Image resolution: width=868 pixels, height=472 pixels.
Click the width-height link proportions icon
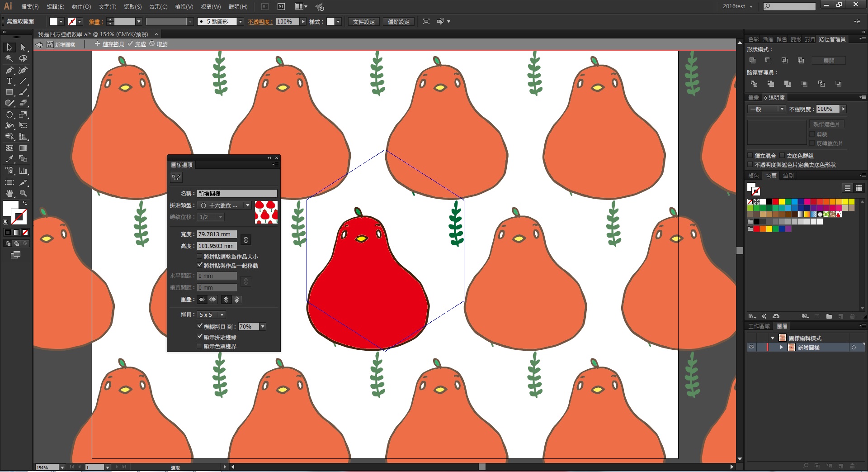(245, 240)
